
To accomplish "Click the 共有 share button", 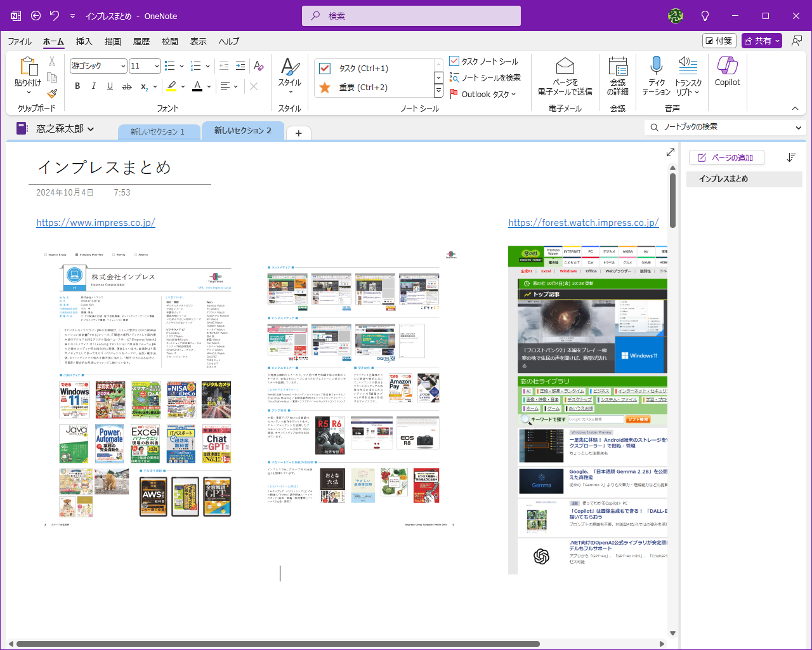I will pyautogui.click(x=762, y=41).
